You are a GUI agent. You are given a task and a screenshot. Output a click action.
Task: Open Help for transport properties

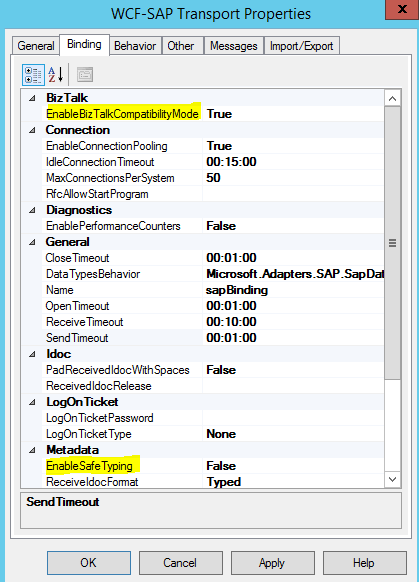coord(364,563)
